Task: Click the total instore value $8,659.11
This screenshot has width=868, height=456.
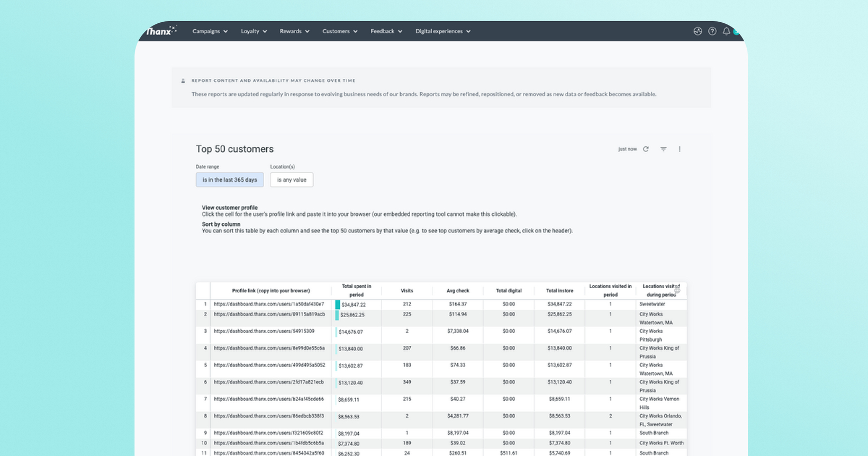Action: (x=559, y=399)
